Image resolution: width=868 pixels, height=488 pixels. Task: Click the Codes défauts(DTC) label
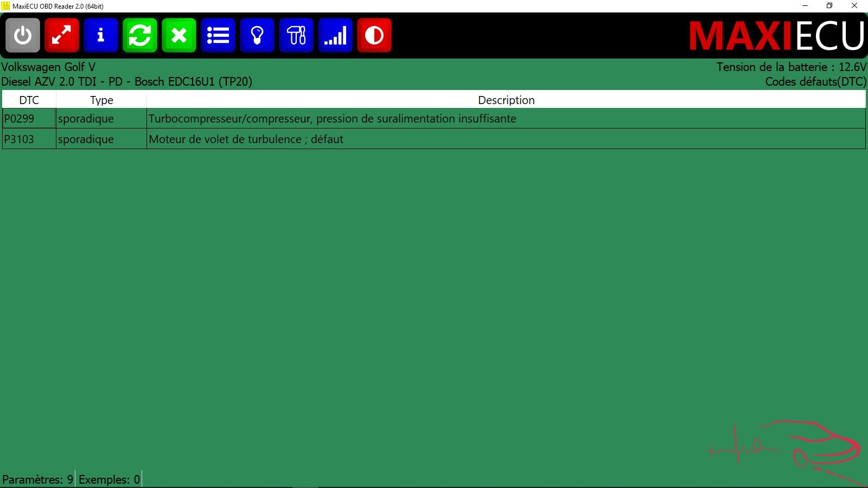(x=815, y=81)
